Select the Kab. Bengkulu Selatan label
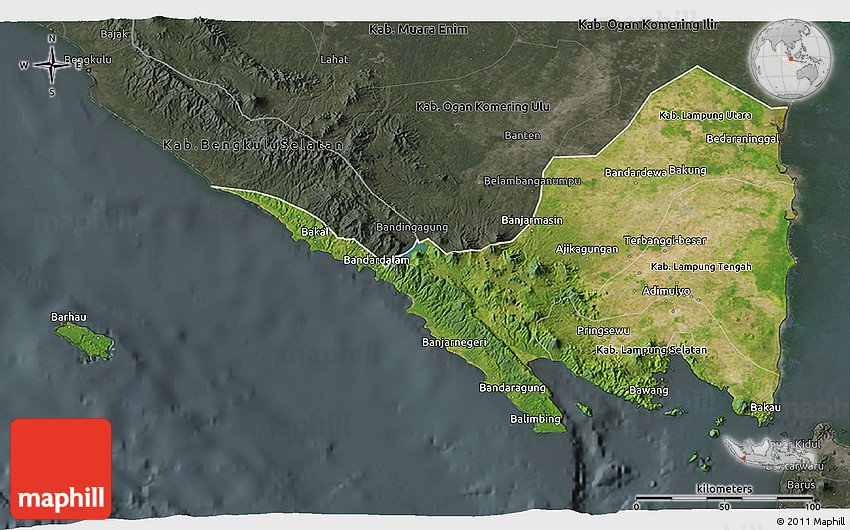 (x=254, y=146)
